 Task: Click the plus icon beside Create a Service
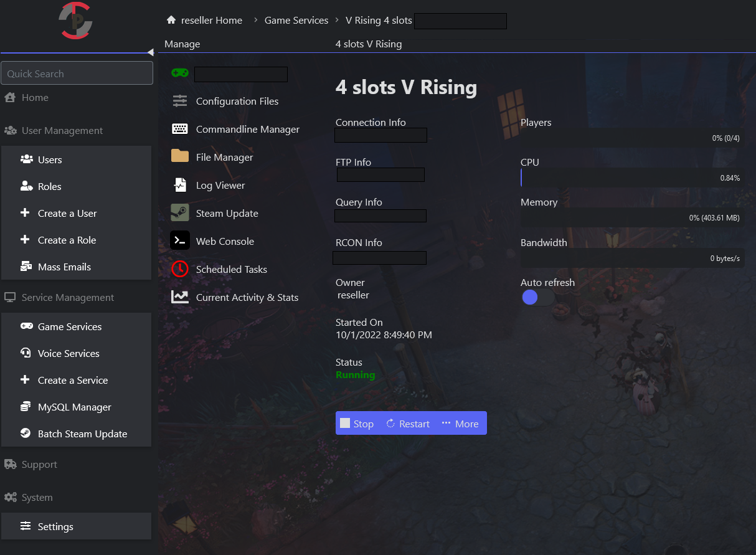point(25,380)
